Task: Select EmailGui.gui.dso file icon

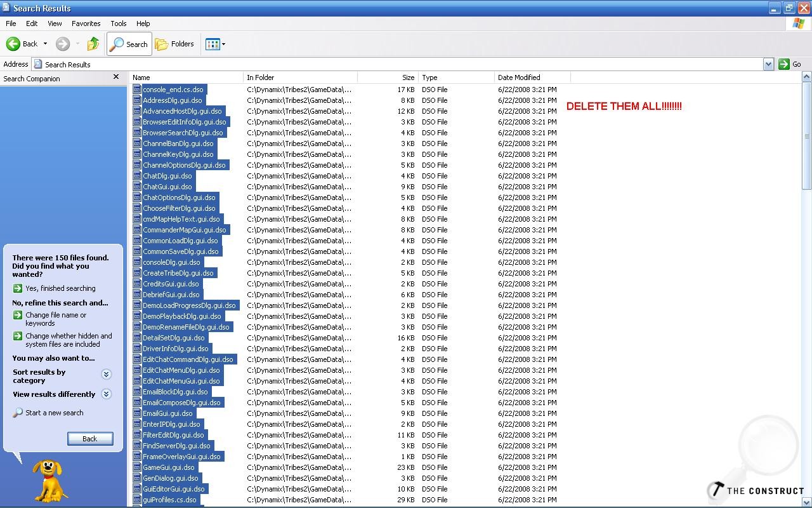Action: pyautogui.click(x=137, y=413)
